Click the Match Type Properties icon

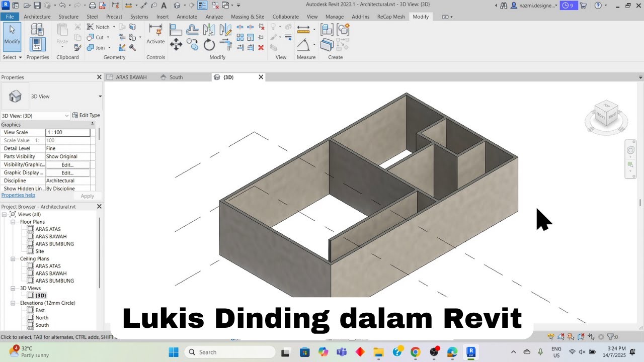point(77,47)
